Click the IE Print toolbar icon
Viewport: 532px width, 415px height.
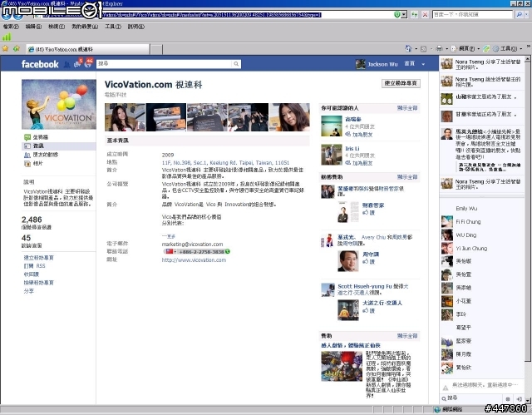[440, 49]
